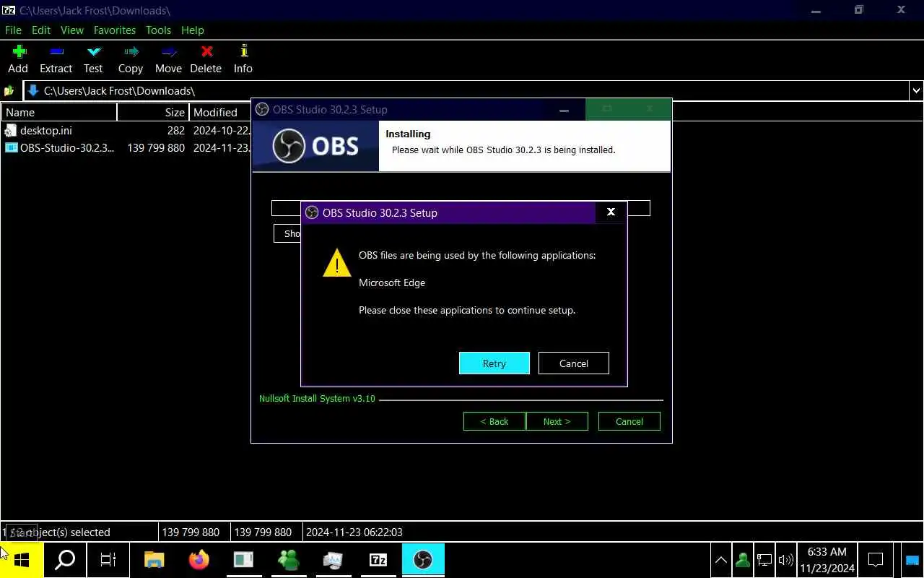The height and width of the screenshot is (578, 924).
Task: Switch to OBS Setup taskbar icon
Action: pos(423,560)
